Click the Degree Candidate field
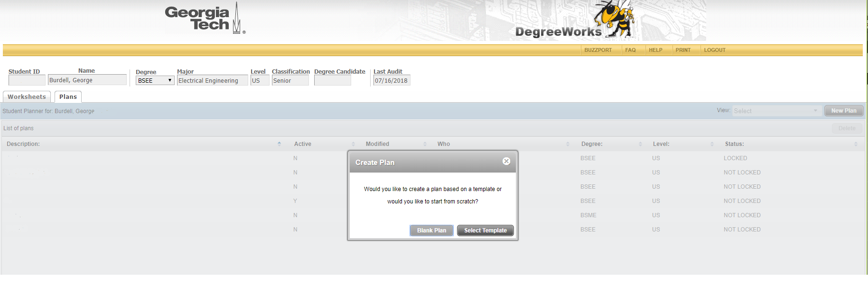868x308 pixels. [333, 81]
